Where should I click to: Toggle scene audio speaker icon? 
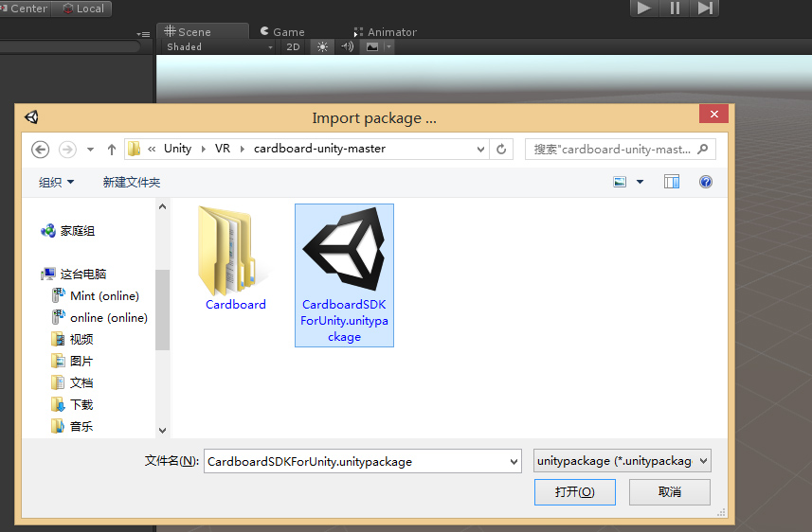pyautogui.click(x=347, y=46)
